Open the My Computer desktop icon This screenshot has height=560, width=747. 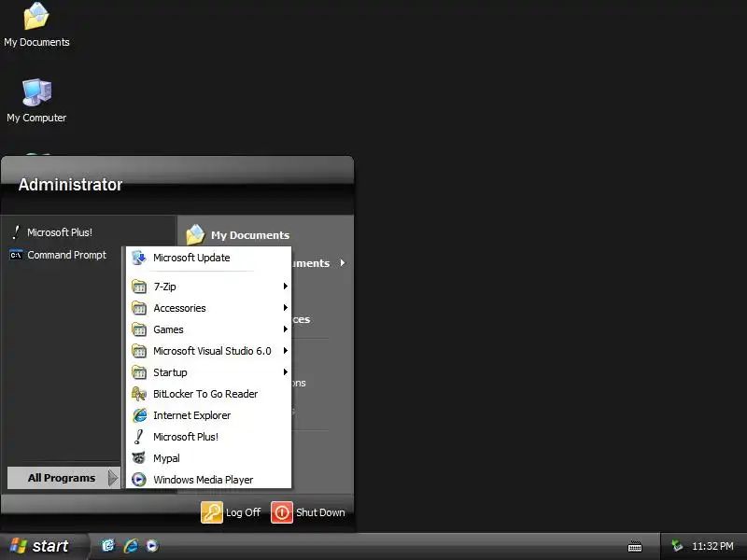(36, 101)
